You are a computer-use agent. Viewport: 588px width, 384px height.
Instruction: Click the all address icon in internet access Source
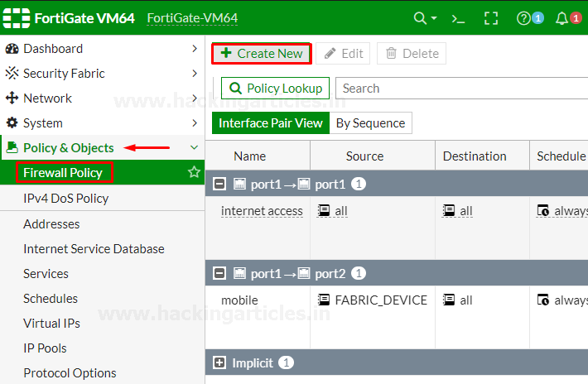click(x=323, y=211)
